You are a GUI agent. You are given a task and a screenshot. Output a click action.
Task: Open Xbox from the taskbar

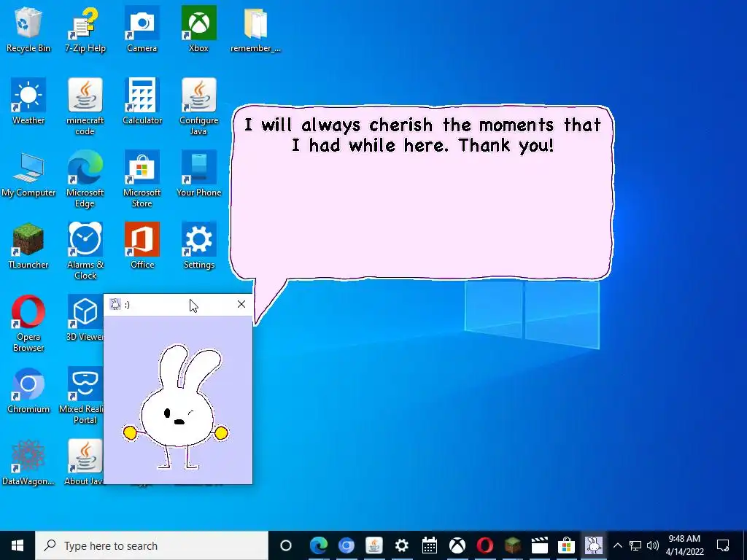[x=457, y=545]
